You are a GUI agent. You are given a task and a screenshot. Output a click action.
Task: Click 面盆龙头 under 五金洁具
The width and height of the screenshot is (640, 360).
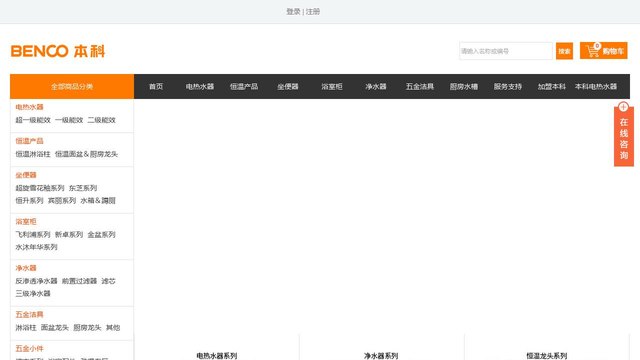click(55, 327)
